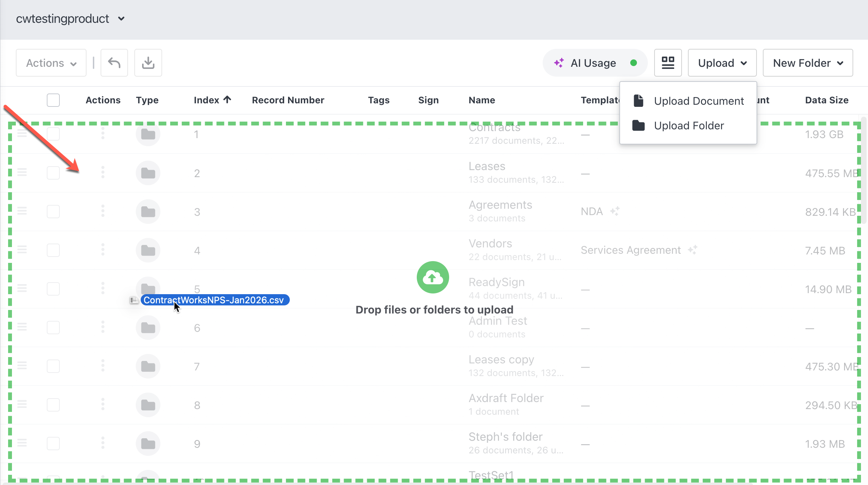Check the Vendors row checkbox

[x=53, y=250]
